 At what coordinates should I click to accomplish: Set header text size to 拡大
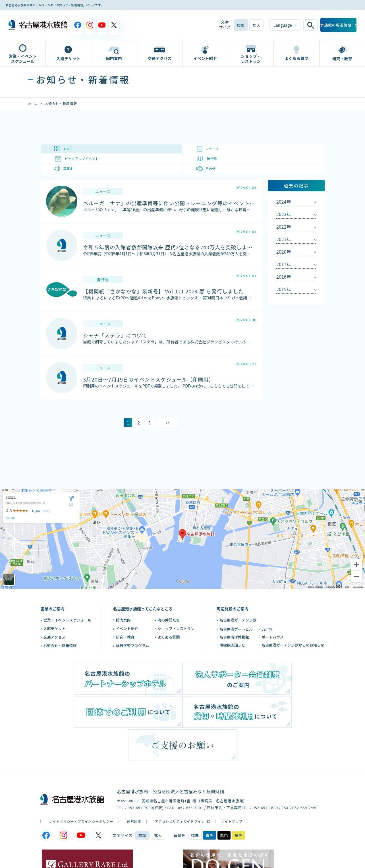tap(256, 25)
